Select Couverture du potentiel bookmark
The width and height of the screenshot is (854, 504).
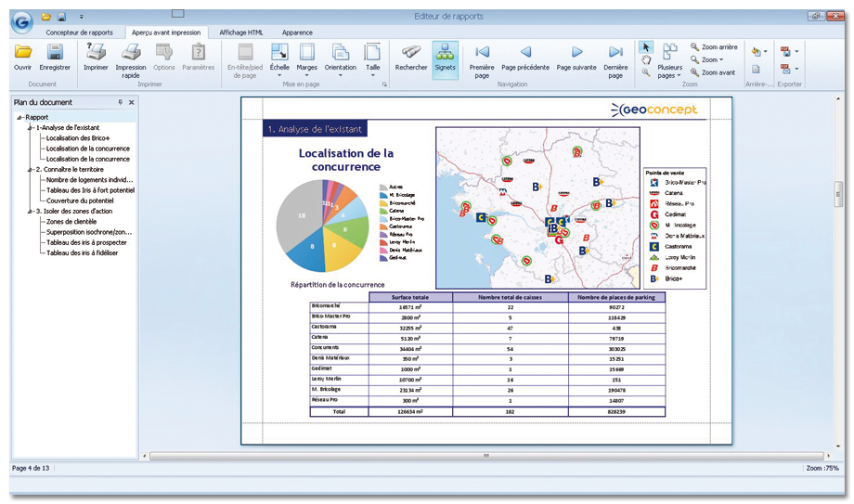80,201
